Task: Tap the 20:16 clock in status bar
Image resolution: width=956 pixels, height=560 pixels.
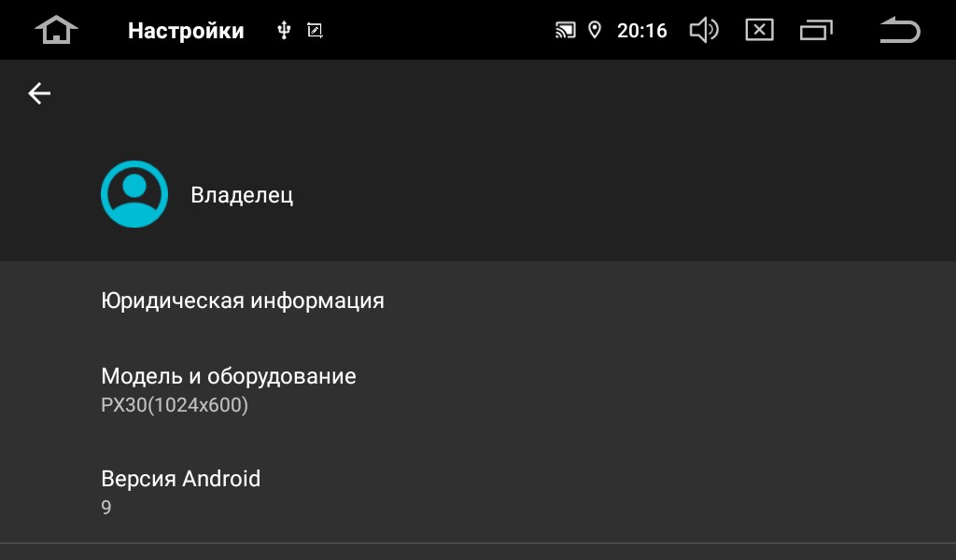Action: 642,31
